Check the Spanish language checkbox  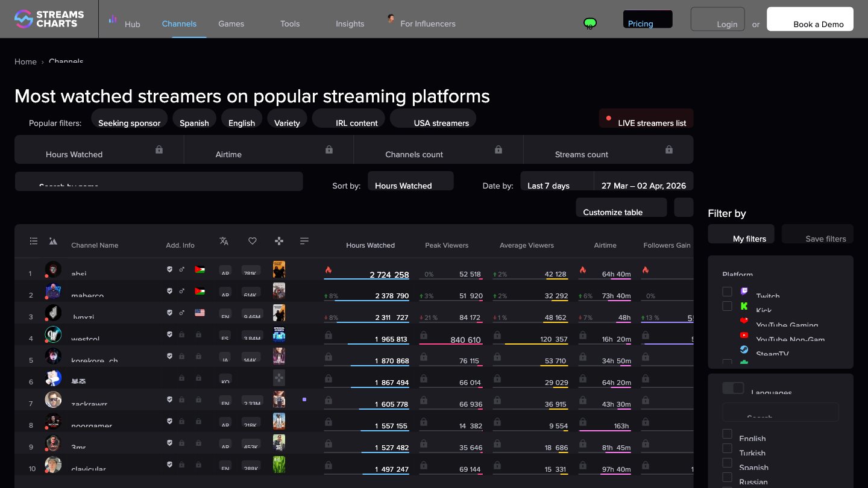(728, 463)
